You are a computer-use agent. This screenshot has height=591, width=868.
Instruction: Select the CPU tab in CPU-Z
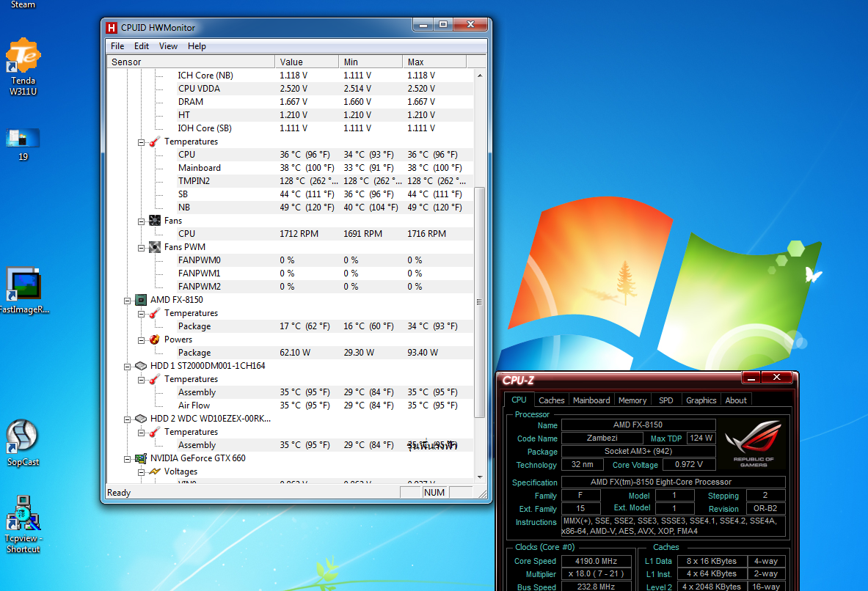pos(519,400)
